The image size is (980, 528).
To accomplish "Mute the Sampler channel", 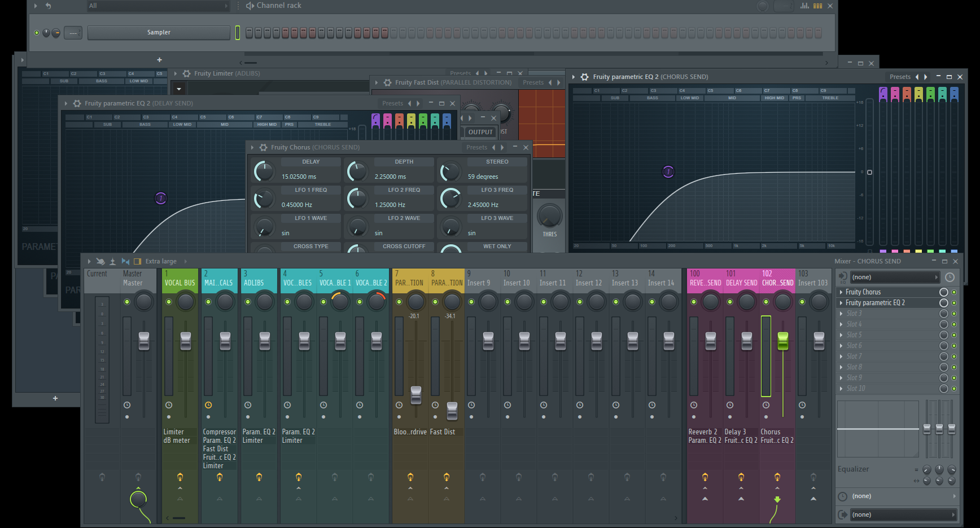I will click(37, 33).
